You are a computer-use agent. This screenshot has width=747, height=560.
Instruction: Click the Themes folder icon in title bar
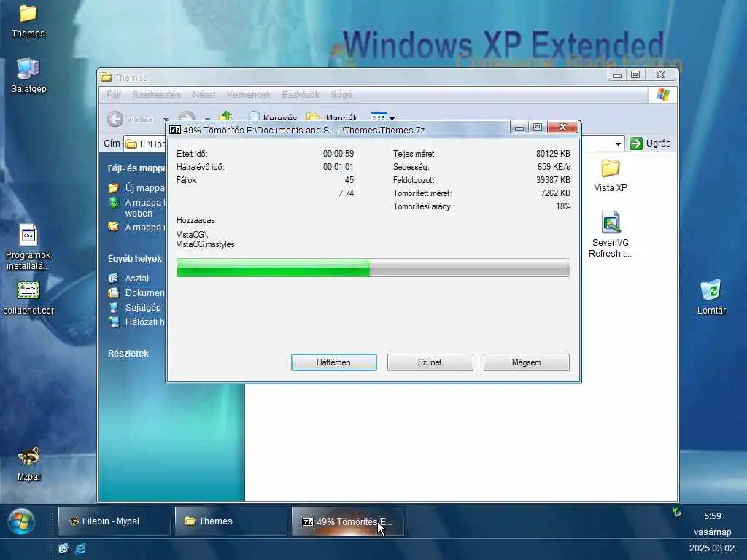(x=107, y=77)
